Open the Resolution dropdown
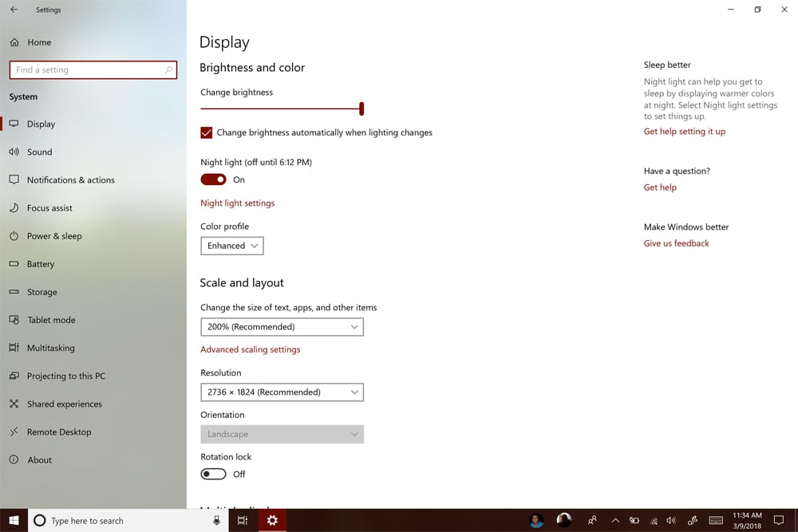798x532 pixels. pos(281,392)
